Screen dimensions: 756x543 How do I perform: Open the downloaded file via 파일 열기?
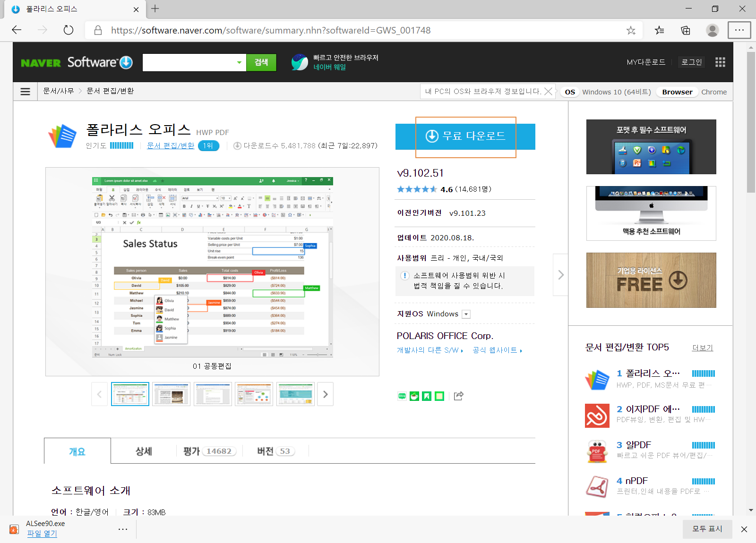42,534
